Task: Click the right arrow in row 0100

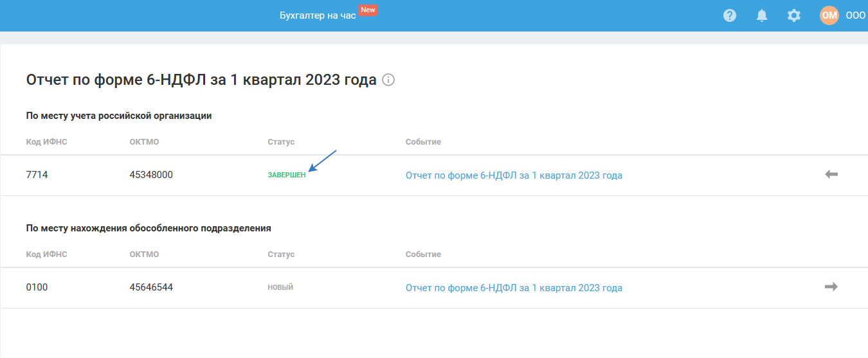Action: [x=831, y=287]
